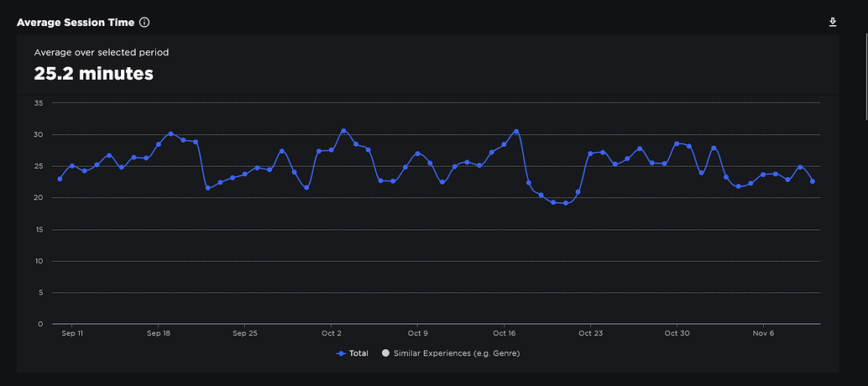Click the data point above Sep 18
Screen dimensions: 868x386
point(159,144)
